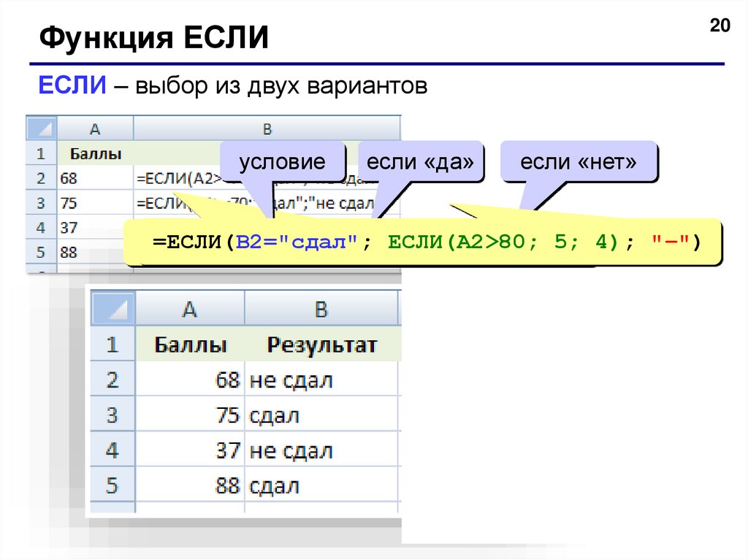Click the 'сдал' cell next to 75
The width and height of the screenshot is (748, 560).
(x=321, y=415)
